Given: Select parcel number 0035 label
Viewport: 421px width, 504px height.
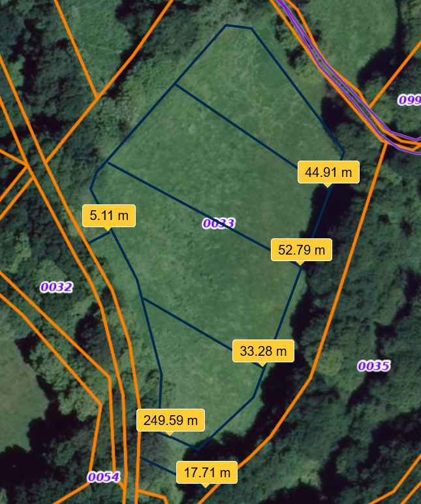Looking at the screenshot, I should tap(374, 366).
